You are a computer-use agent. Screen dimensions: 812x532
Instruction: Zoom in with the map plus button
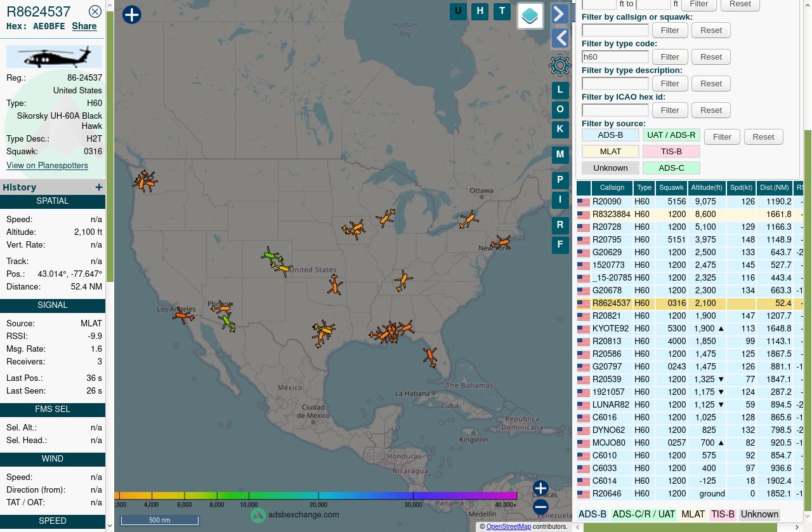tap(540, 488)
